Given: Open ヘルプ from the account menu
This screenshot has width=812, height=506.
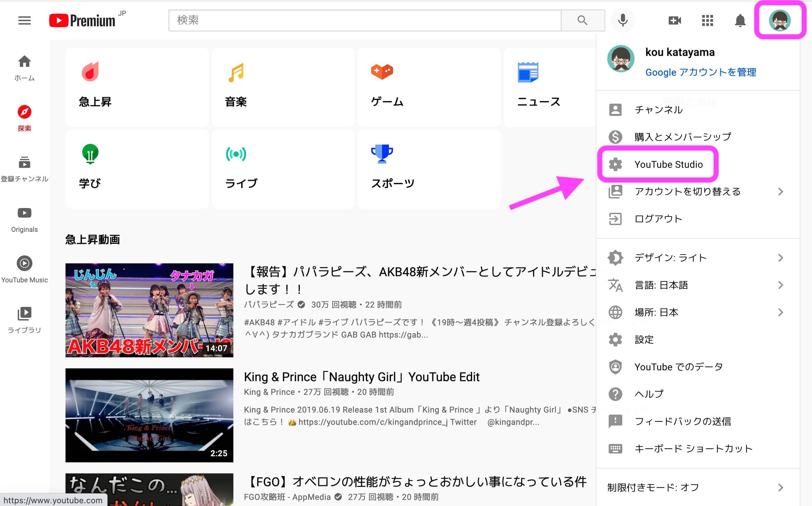Looking at the screenshot, I should pos(698,394).
